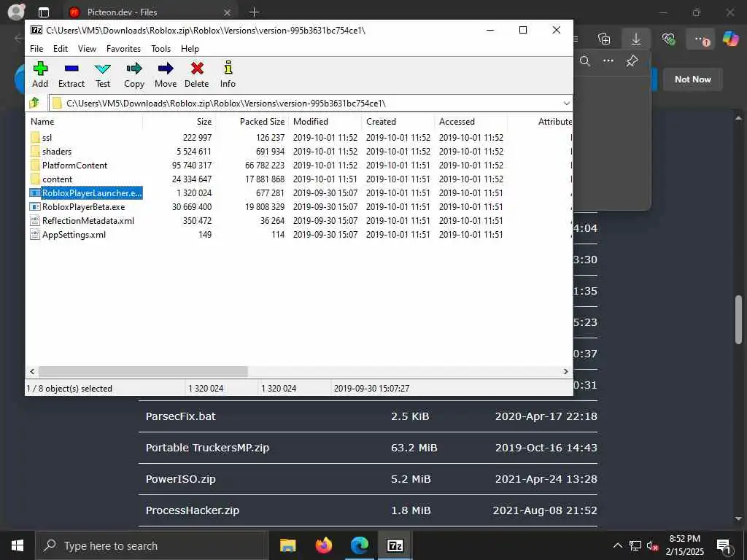Open Edge tab actions menu icon
Image resolution: width=747 pixels, height=560 pixels.
click(x=43, y=12)
